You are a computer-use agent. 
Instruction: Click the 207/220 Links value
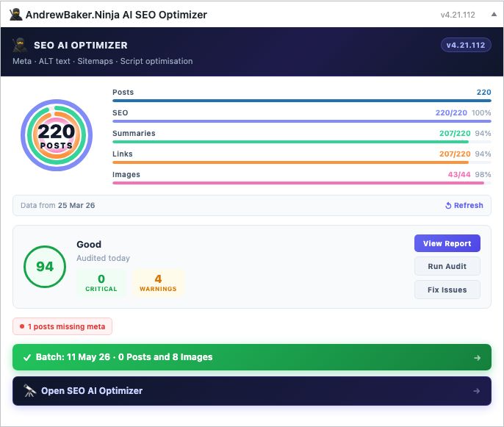455,154
